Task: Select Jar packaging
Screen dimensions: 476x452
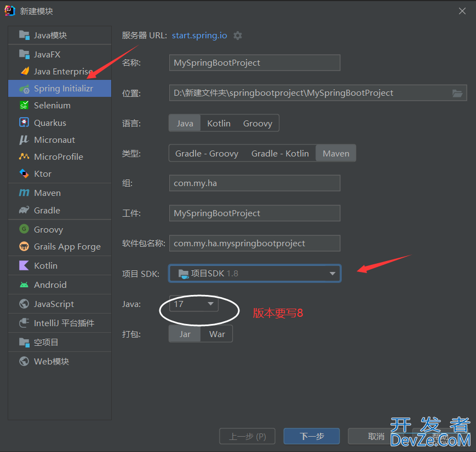Action: [185, 334]
